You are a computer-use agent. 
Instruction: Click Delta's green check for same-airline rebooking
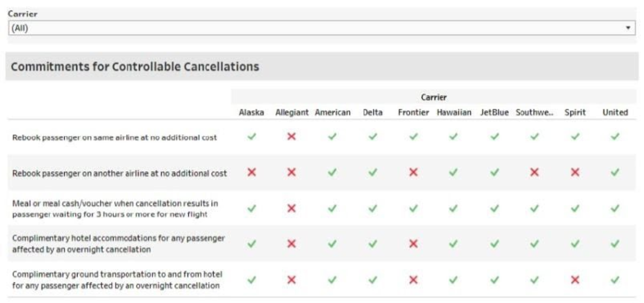(x=373, y=137)
